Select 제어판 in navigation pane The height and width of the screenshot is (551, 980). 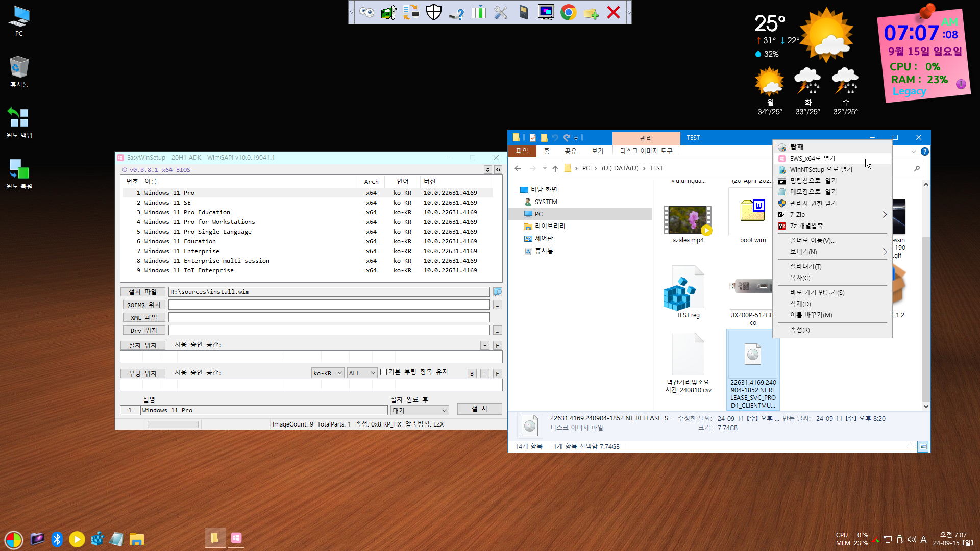tap(538, 238)
